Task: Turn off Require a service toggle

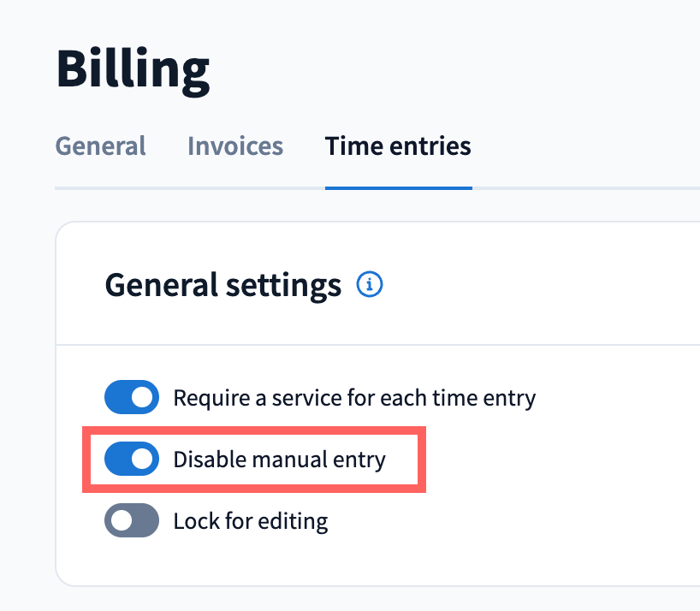Action: (132, 397)
